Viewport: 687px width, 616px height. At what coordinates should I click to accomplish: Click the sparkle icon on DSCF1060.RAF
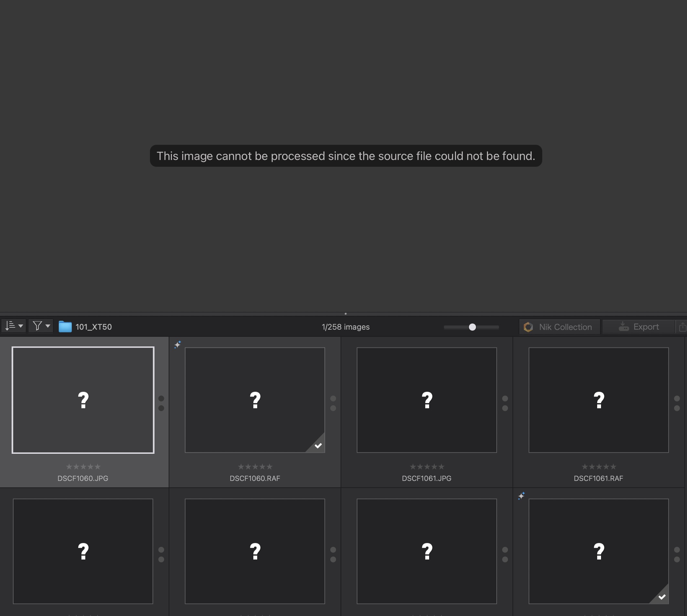pos(178,345)
